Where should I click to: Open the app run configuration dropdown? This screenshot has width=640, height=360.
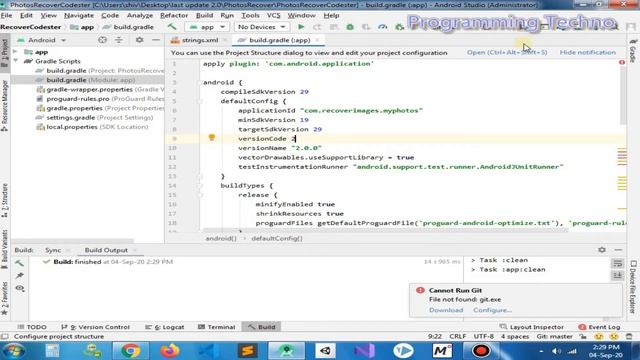206,27
